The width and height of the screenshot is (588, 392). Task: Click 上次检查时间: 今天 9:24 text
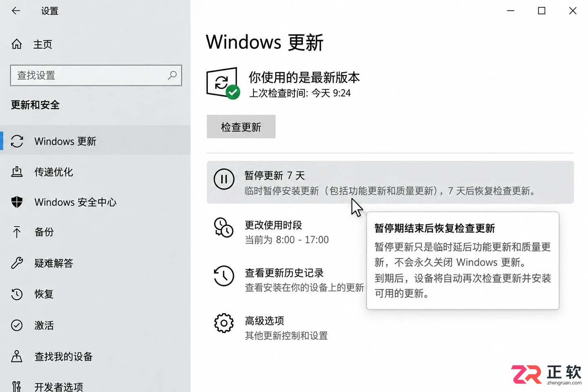point(300,93)
